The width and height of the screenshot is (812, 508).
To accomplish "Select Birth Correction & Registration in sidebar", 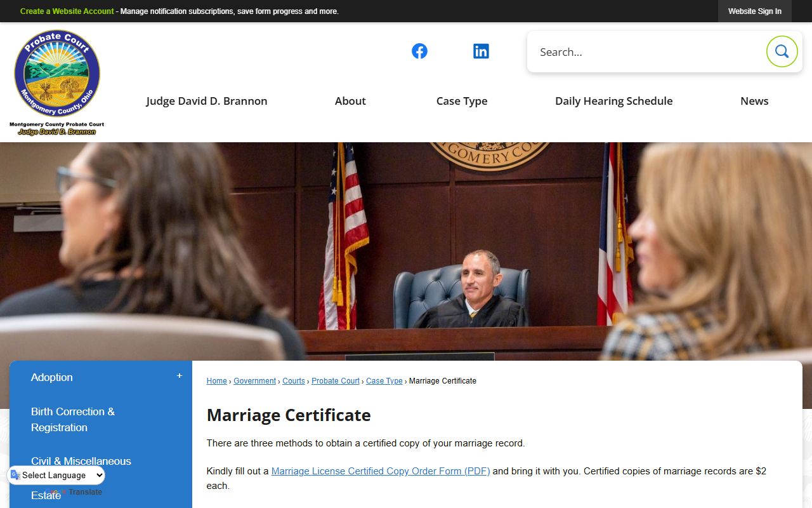I will coord(73,420).
